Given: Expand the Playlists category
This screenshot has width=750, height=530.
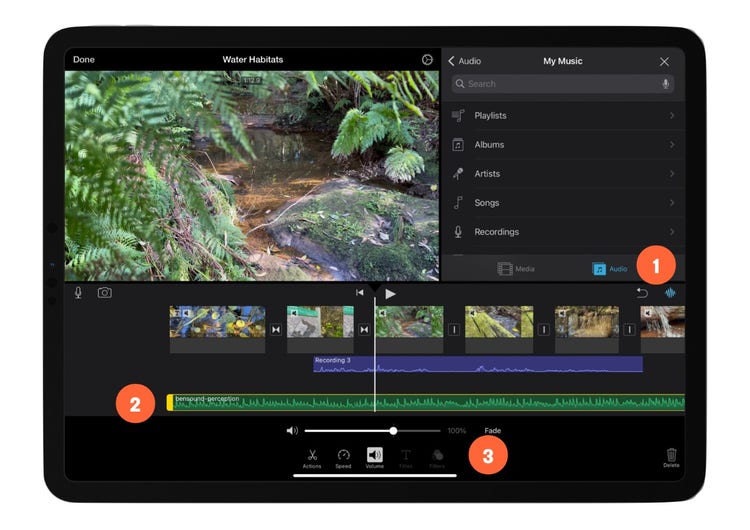Looking at the screenshot, I should pos(562,116).
